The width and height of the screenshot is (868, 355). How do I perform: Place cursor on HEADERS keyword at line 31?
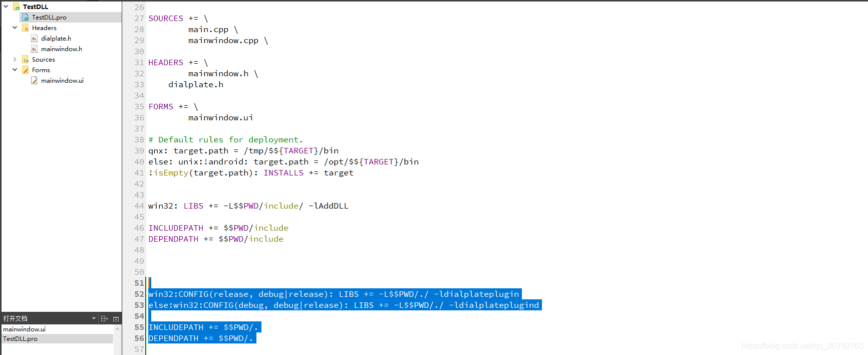pyautogui.click(x=166, y=63)
